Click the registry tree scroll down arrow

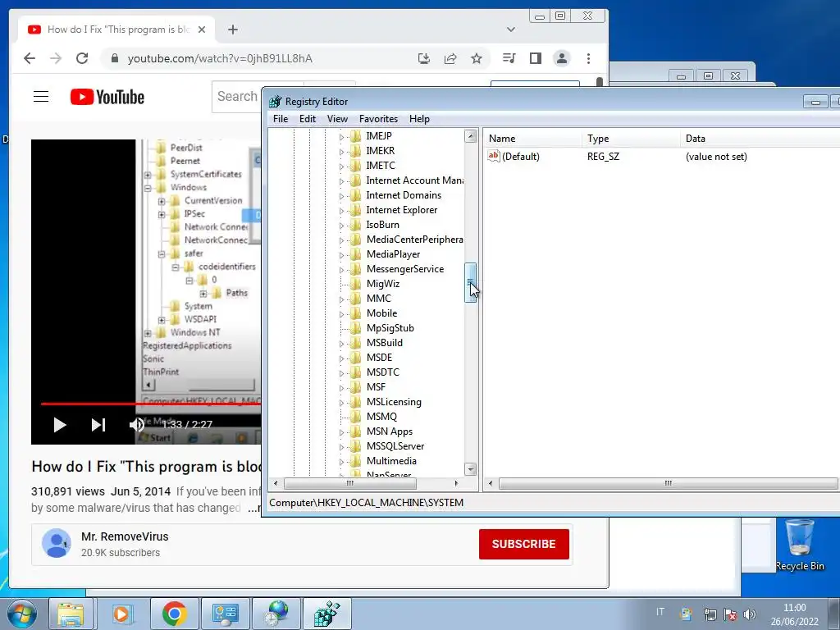click(470, 469)
